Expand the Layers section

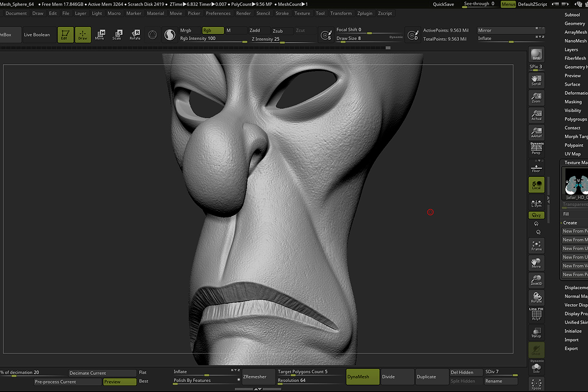[x=571, y=50]
